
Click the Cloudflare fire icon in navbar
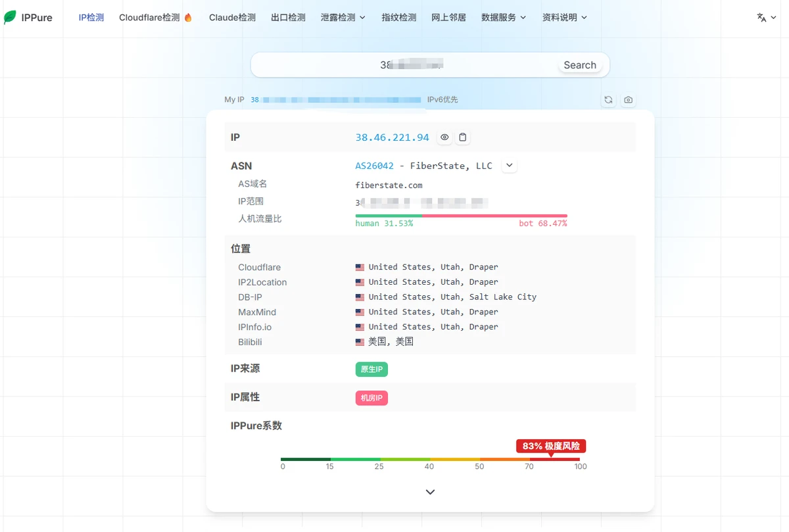click(188, 18)
